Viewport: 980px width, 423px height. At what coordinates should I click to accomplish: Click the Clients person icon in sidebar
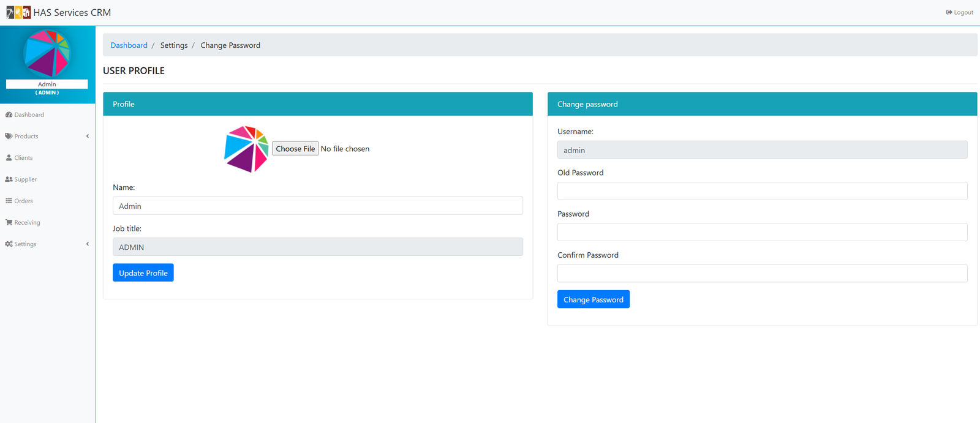click(x=9, y=158)
